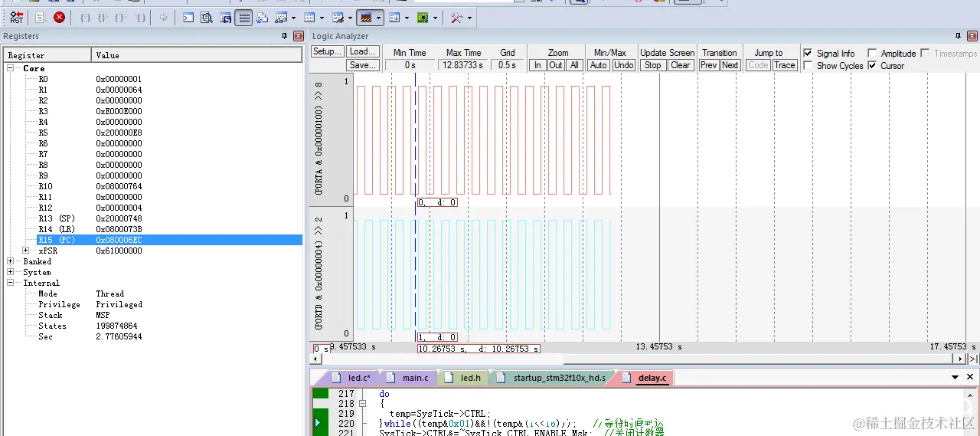Screen dimensions: 980x436
Task: Expand the Banked register group
Action: click(11, 261)
